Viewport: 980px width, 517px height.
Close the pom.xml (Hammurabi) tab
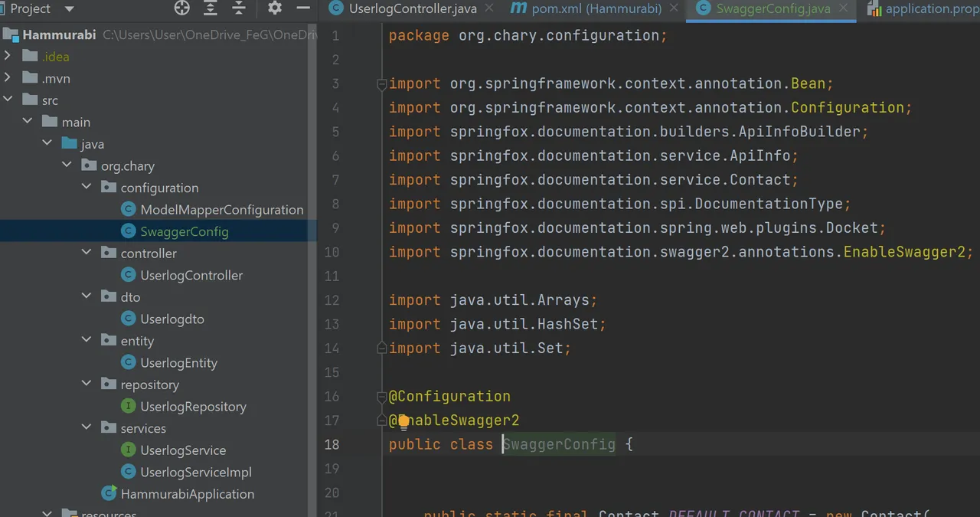675,8
